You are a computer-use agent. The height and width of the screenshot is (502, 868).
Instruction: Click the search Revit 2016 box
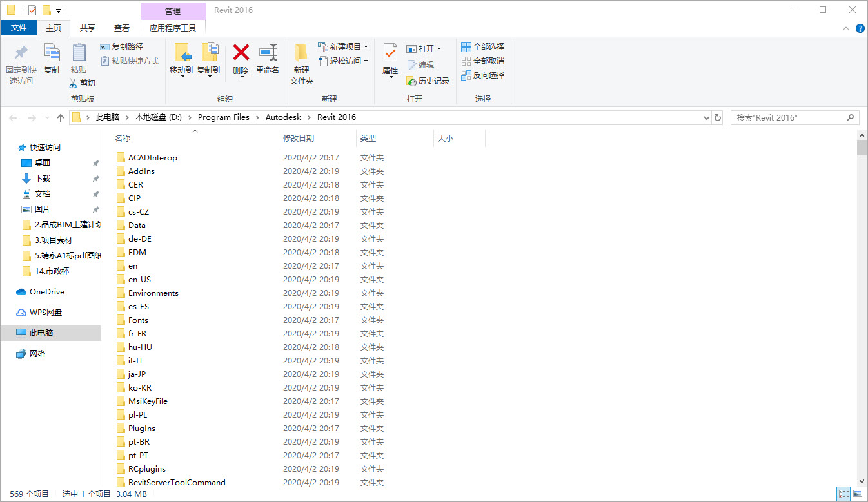pos(795,118)
